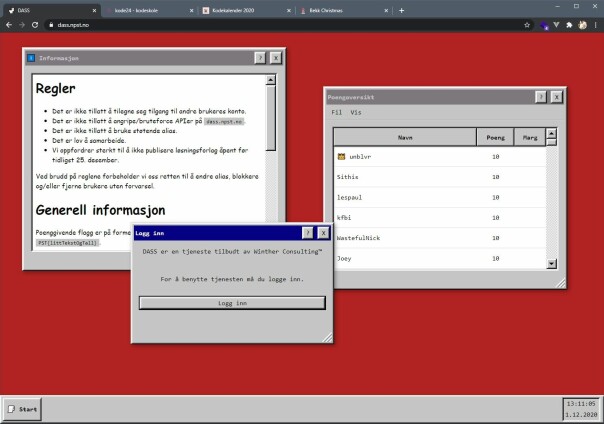
Task: Click scroll up arrow in Poengoversikt list
Action: point(552,133)
